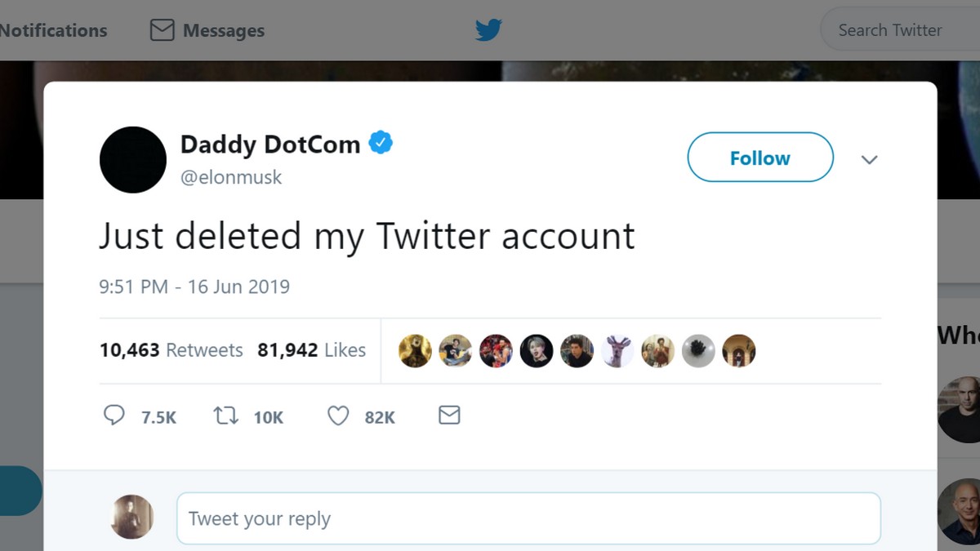Switch to the Messages tab

(x=206, y=29)
